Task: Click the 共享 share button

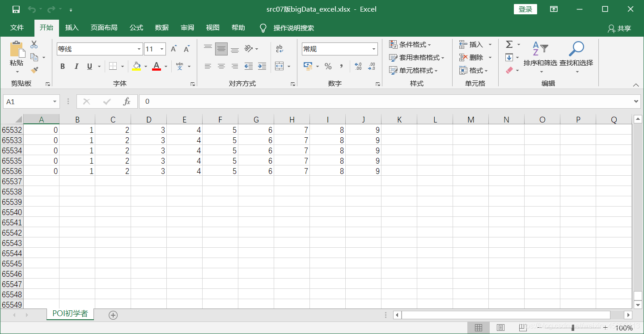Action: point(619,28)
